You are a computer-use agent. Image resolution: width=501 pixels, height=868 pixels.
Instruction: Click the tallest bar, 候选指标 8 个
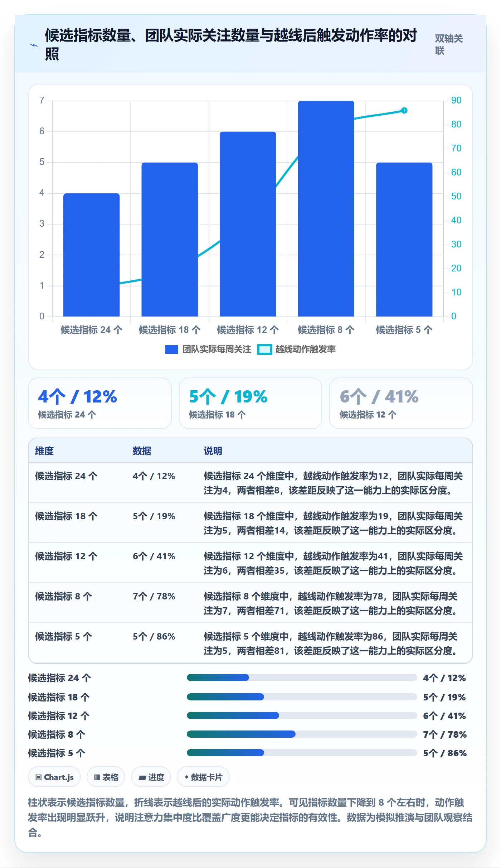326,209
